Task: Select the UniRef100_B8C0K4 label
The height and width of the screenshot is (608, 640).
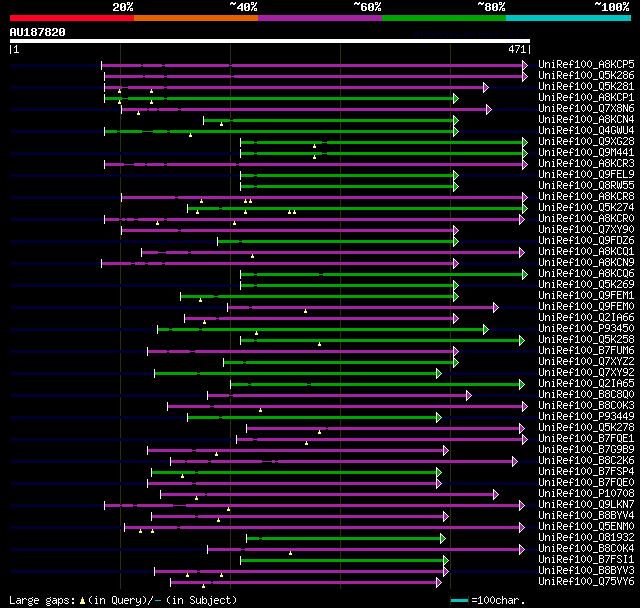Action: coord(586,549)
